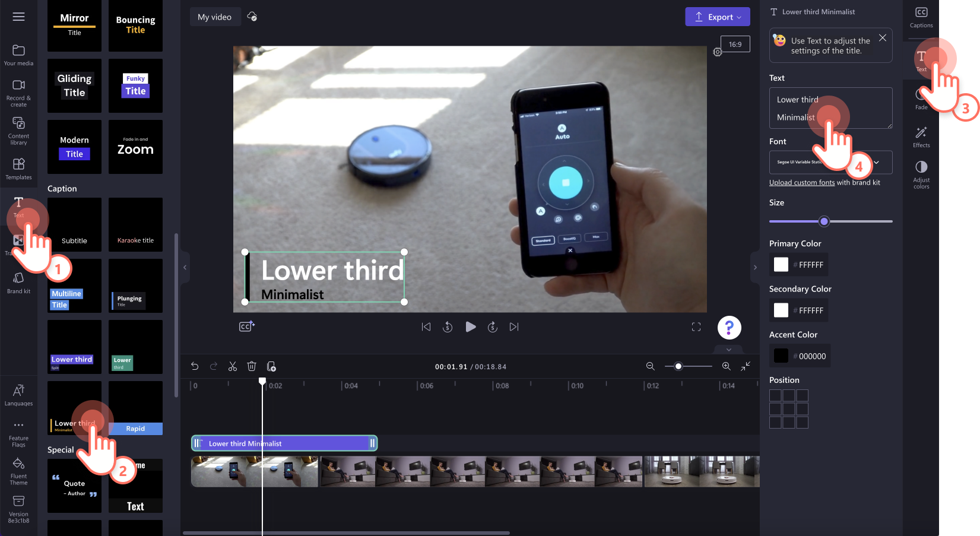Split clip with the scissors tool
The width and height of the screenshot is (980, 536).
point(233,366)
